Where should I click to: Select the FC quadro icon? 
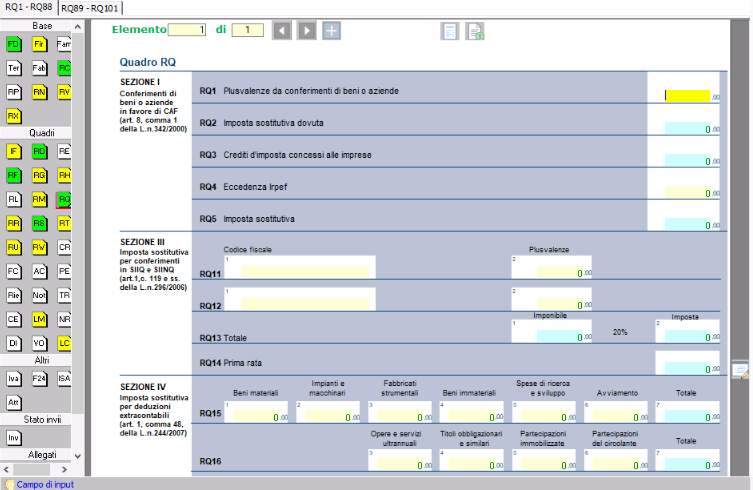(13, 271)
